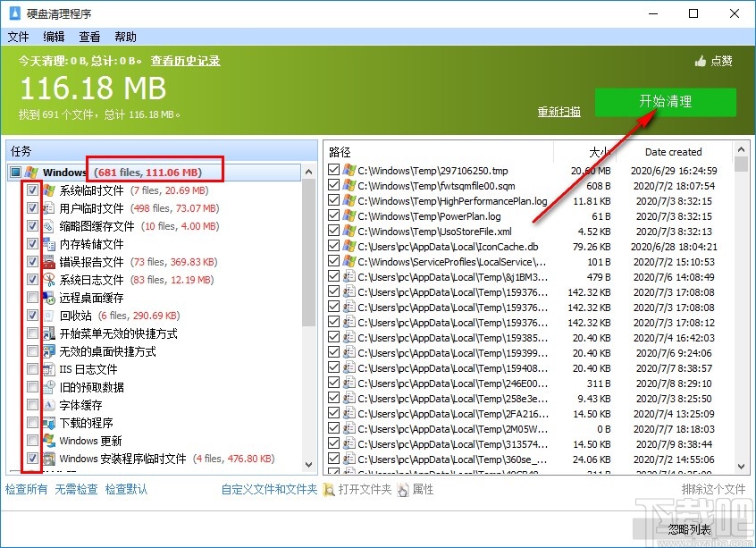Screen dimensions: 756x548
Task: Click file icon for 360se_ temp file
Action: (x=349, y=459)
